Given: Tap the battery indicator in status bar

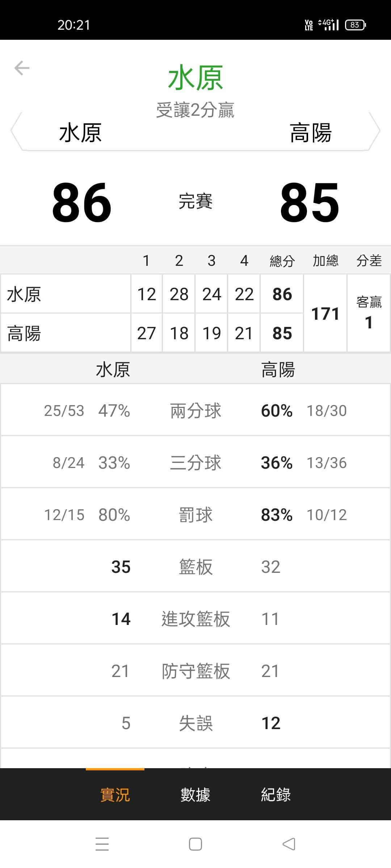Looking at the screenshot, I should coord(355,25).
